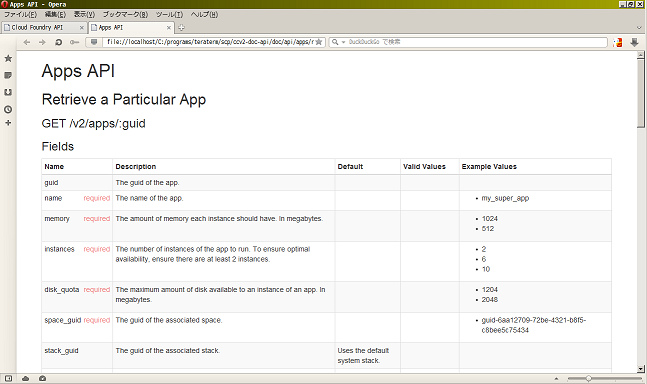The width and height of the screenshot is (647, 384).
Task: Click the key/wand icon in the toolbar
Action: pos(74,42)
